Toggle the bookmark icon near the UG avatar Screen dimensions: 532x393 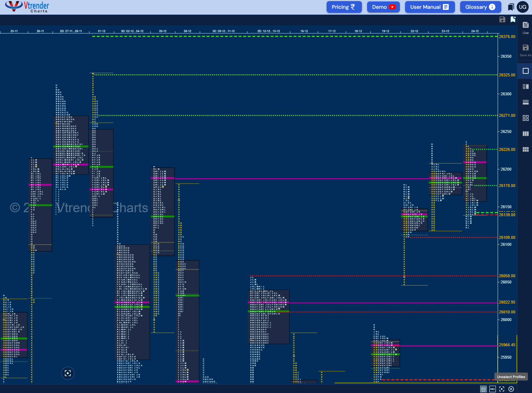[511, 7]
